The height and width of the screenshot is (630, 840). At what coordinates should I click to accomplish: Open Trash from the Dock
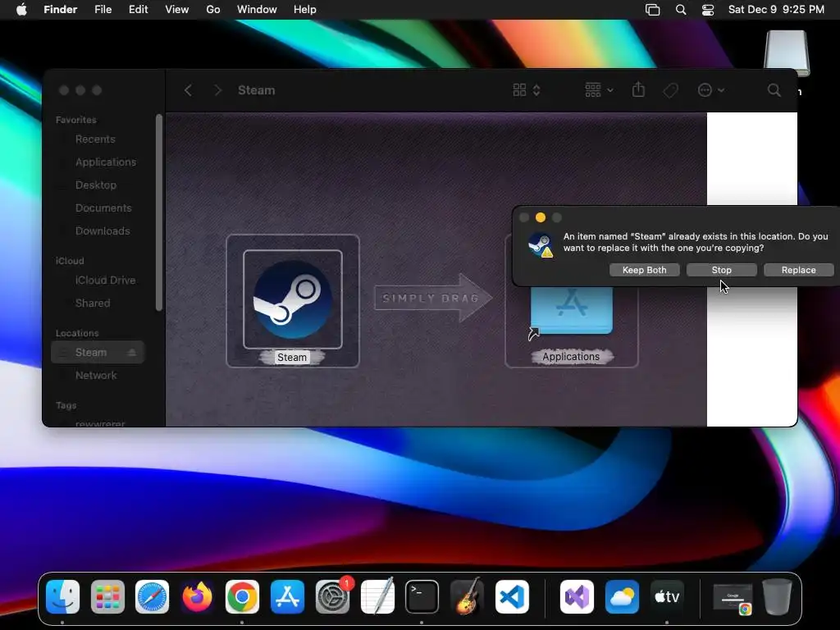pyautogui.click(x=777, y=597)
